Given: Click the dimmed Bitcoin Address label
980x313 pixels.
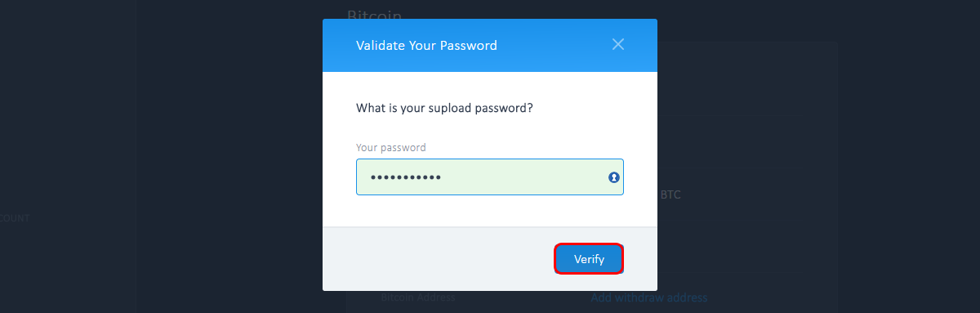Looking at the screenshot, I should [x=418, y=297].
